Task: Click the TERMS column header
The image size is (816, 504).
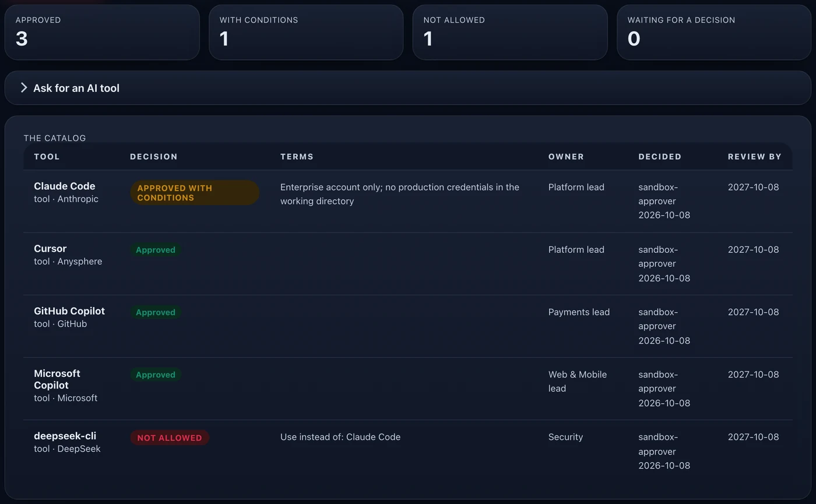Action: (297, 157)
